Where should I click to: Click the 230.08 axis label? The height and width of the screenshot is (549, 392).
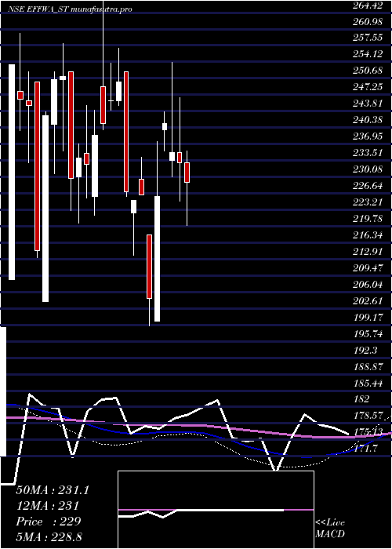click(367, 169)
